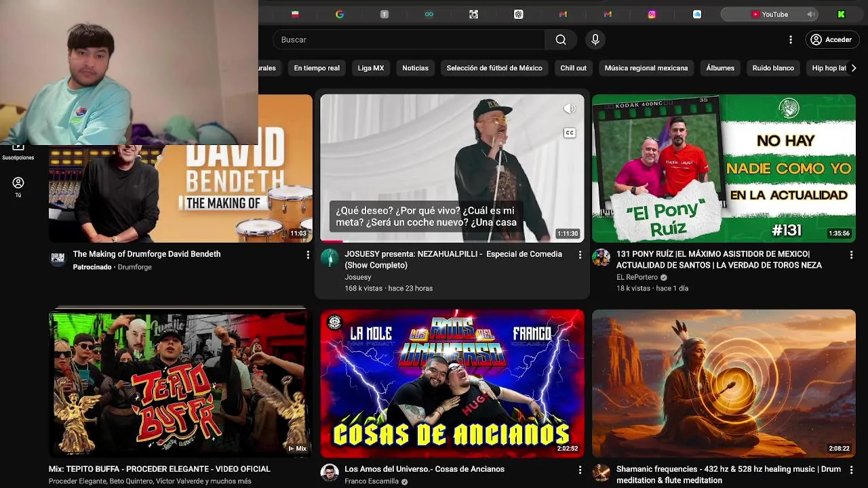Start voice search with the microphone icon
Screen dimensions: 868x488
point(595,40)
